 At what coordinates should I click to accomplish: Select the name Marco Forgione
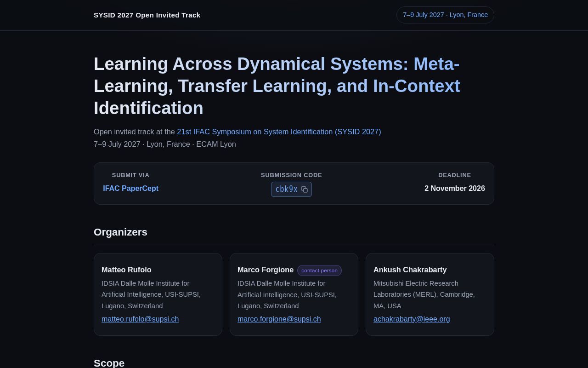pyautogui.click(x=266, y=270)
